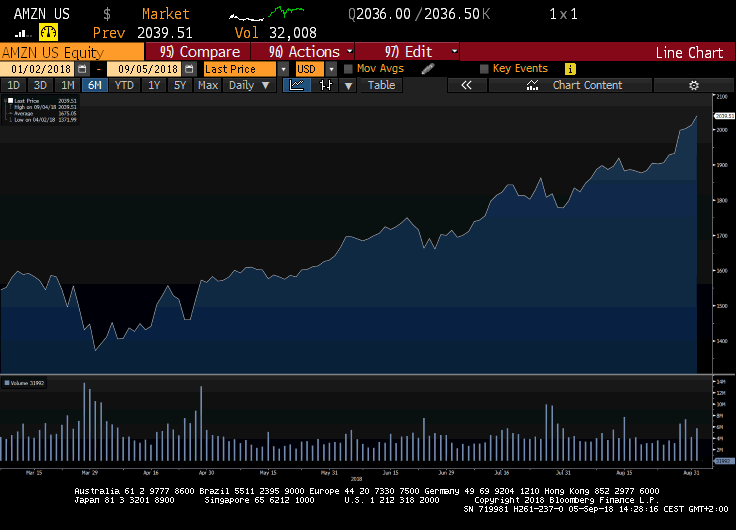
Task: Open the 95) Compare menu
Action: 198,51
